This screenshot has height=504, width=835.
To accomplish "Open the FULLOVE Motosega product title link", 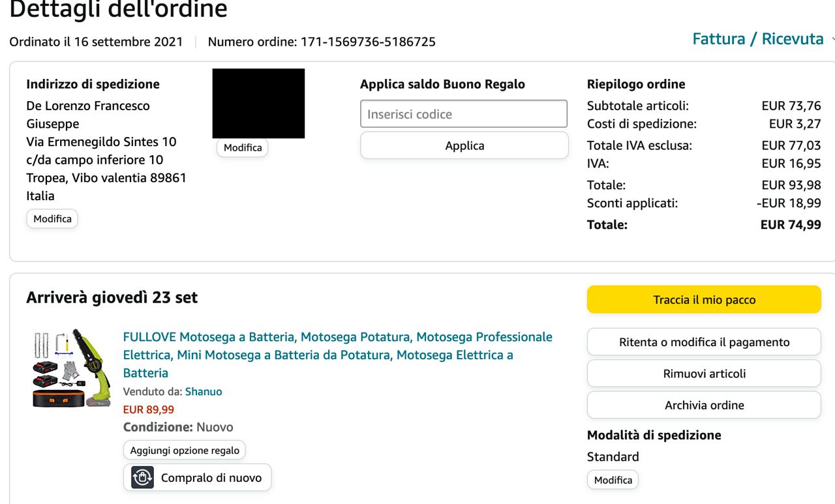I will click(338, 355).
